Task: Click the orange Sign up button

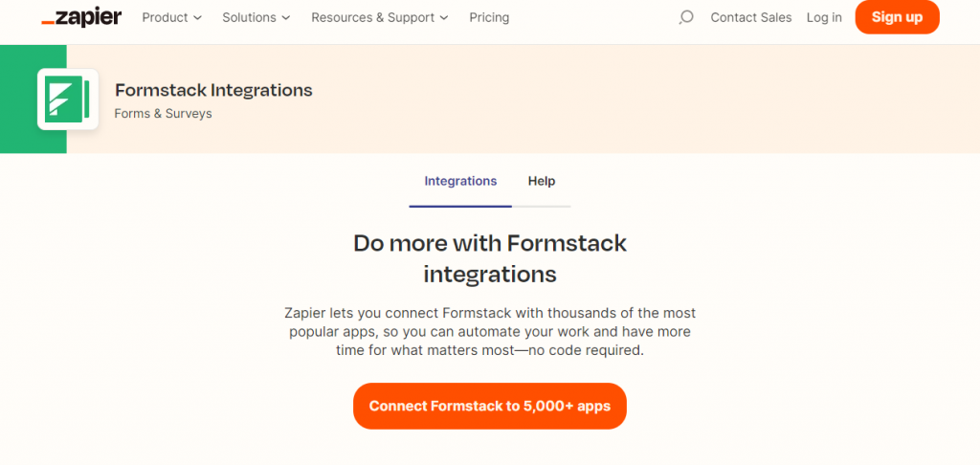Action: [x=897, y=17]
